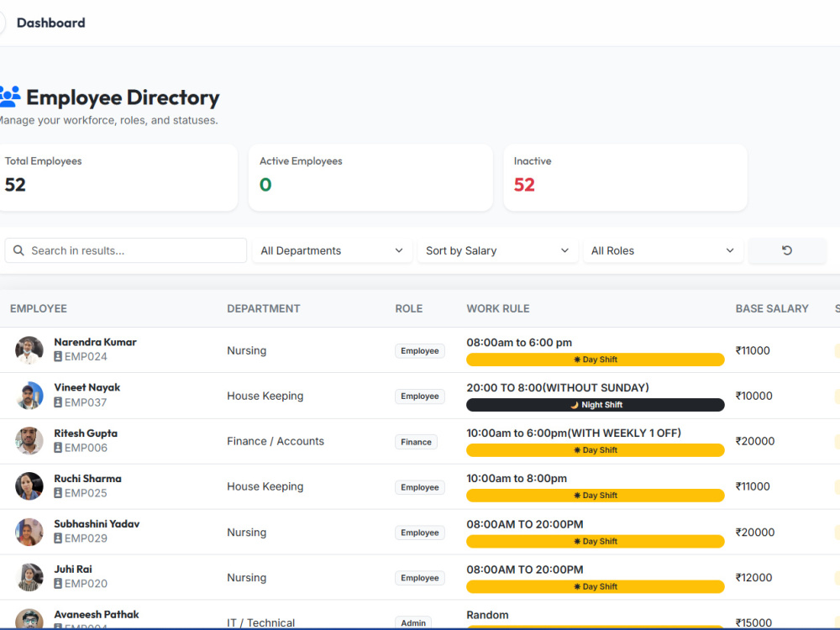Click the Active Employees card

(x=370, y=177)
